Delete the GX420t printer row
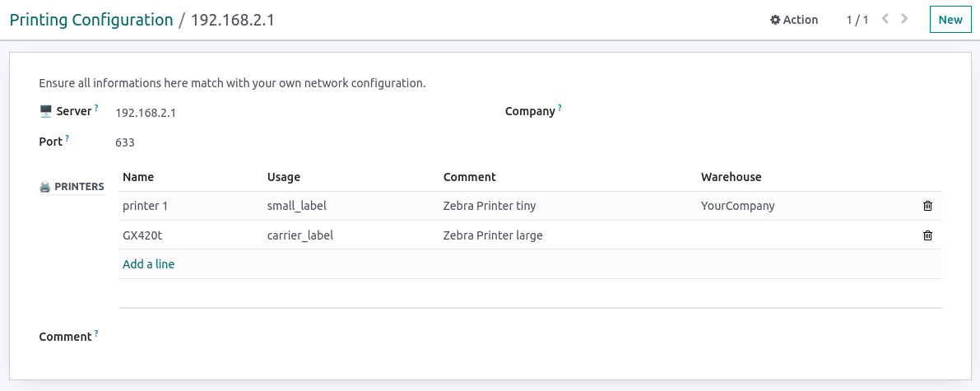980x391 pixels. click(x=927, y=235)
